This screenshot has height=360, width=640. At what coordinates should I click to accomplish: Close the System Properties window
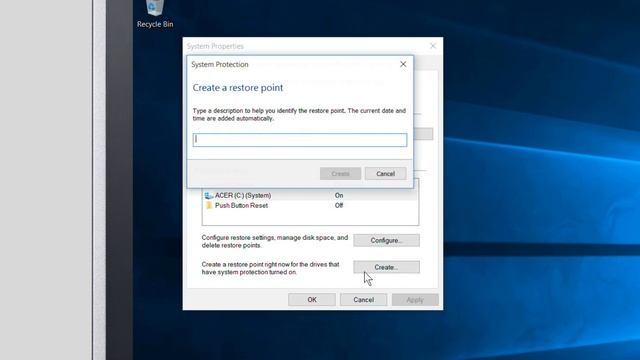coord(433,46)
